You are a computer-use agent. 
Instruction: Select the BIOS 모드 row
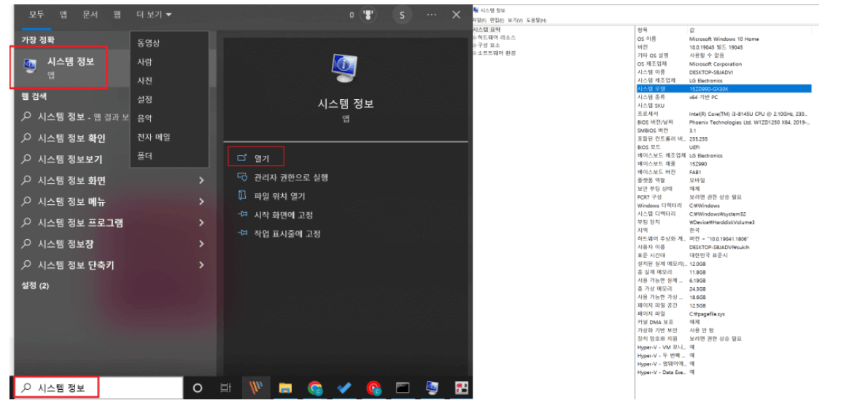coord(724,147)
